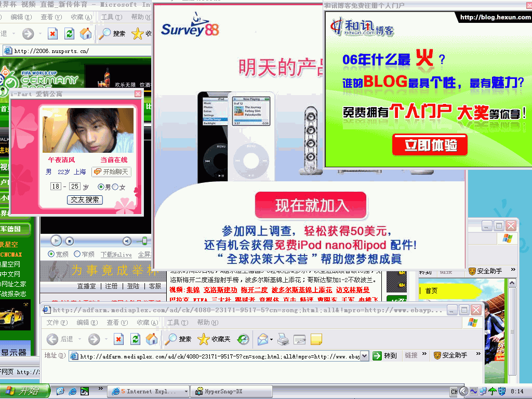Click History icon in bottom IE toolbar

(243, 339)
